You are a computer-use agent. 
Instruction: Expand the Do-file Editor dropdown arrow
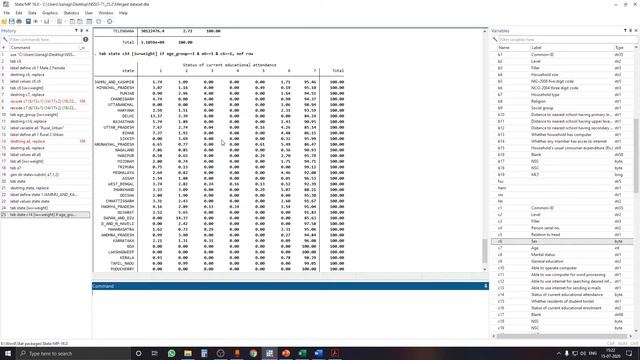[64, 21]
